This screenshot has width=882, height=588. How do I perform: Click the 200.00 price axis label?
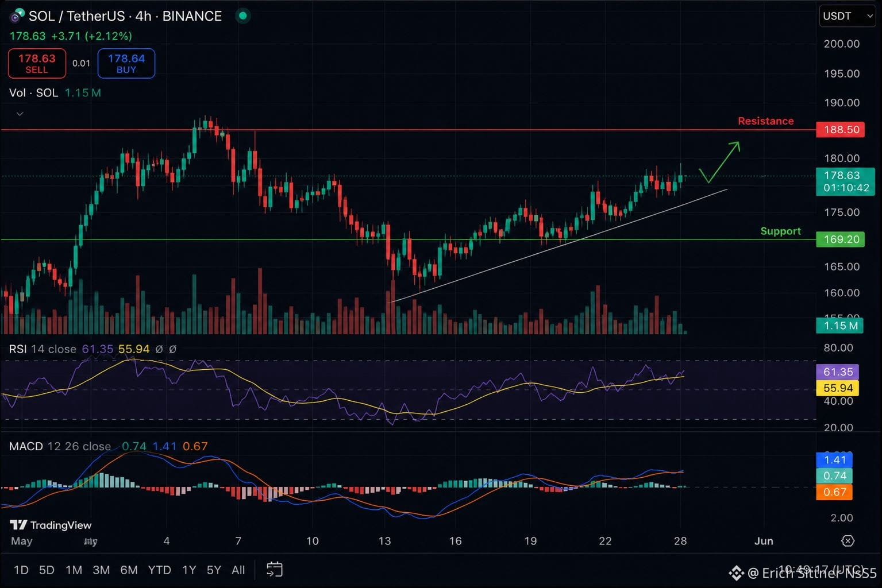tap(842, 44)
